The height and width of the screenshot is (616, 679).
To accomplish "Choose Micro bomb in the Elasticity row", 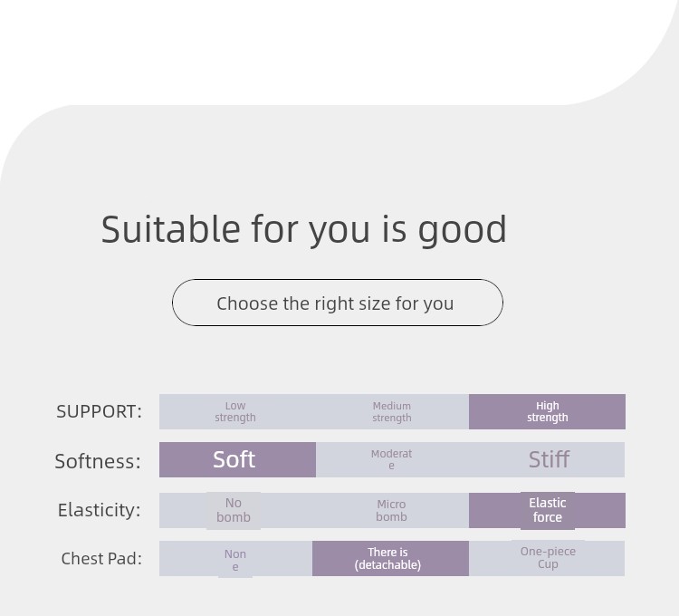I will [x=391, y=510].
